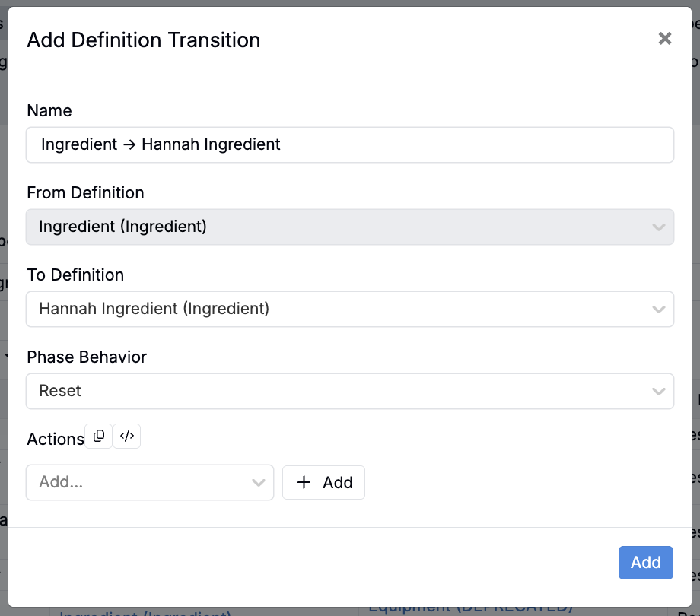Click the Add Definition Transition title text

pyautogui.click(x=144, y=40)
